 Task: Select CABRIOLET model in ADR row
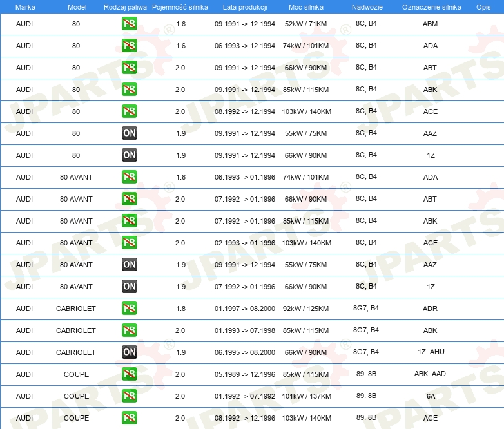click(76, 309)
